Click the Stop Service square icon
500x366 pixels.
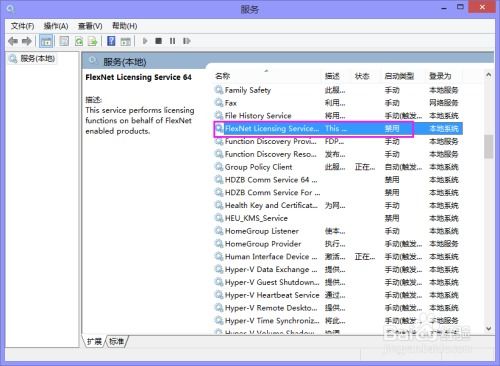159,41
